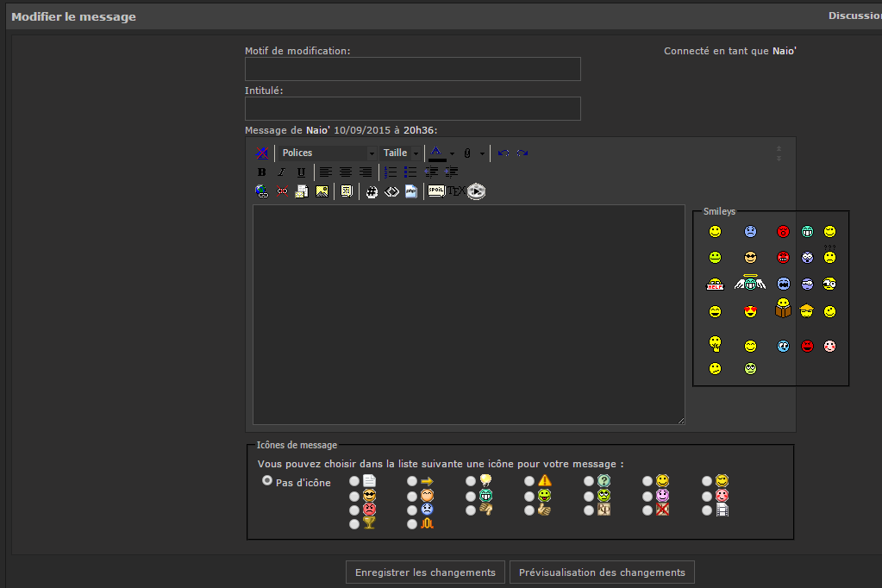The width and height of the screenshot is (882, 588).
Task: Undo the last edit
Action: 504,153
